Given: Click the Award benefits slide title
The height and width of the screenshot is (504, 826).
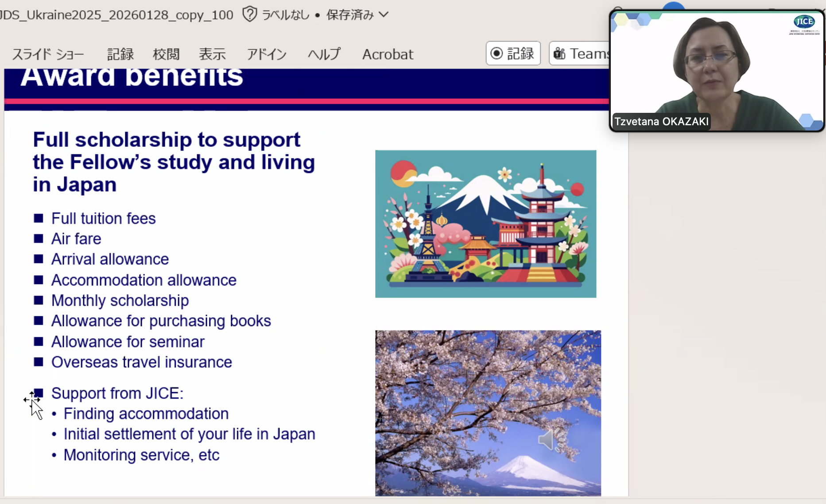Looking at the screenshot, I should tap(132, 77).
